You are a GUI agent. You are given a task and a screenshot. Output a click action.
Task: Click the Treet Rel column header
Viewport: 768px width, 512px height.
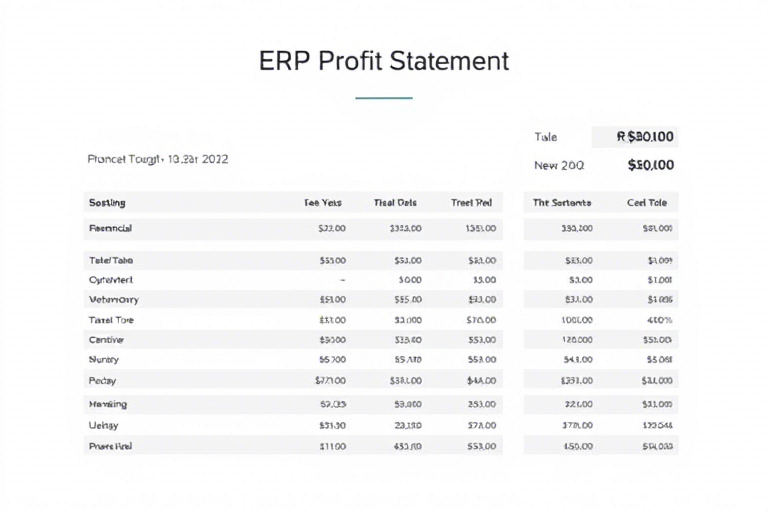pyautogui.click(x=471, y=203)
